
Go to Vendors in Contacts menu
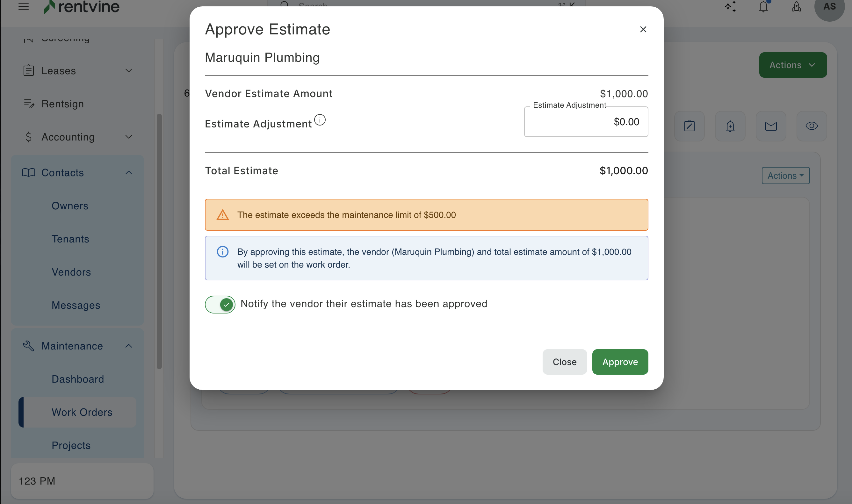71,272
